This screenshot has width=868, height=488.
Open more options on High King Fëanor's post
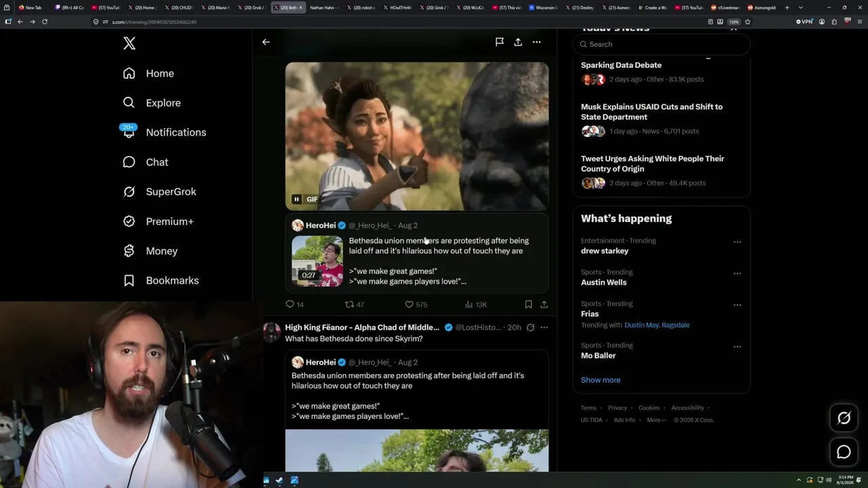pyautogui.click(x=544, y=327)
